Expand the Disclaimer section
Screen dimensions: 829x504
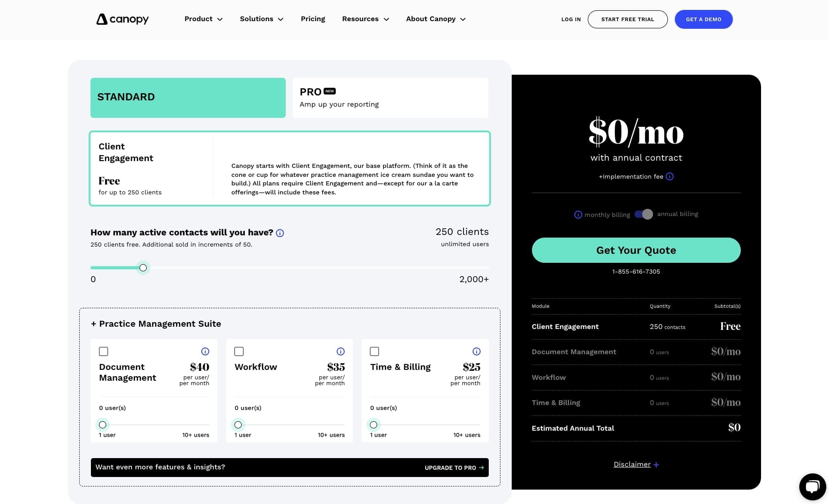[636, 464]
